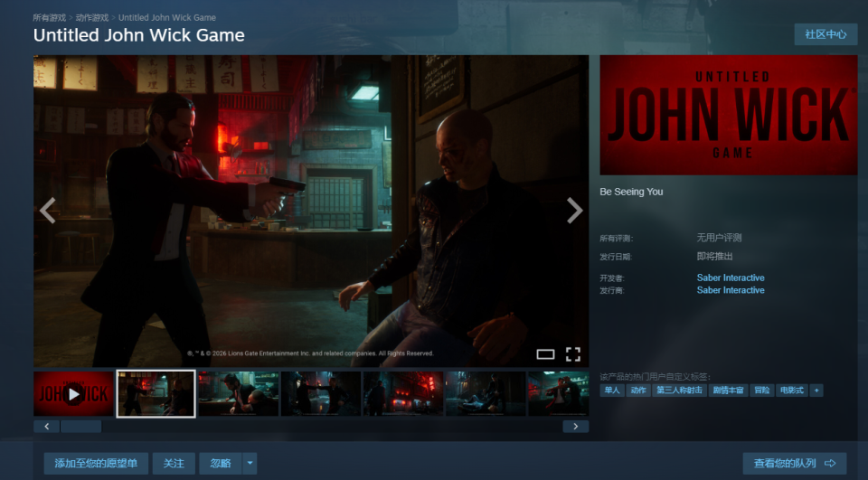Open the 动作游戏 breadcrumb link
868x480 pixels.
click(x=92, y=18)
